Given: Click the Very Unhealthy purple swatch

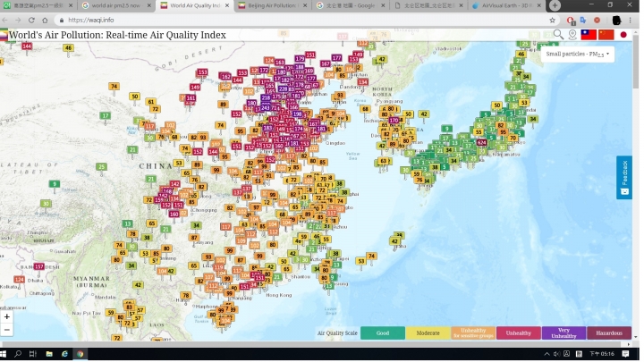Looking at the screenshot, I should [563, 333].
